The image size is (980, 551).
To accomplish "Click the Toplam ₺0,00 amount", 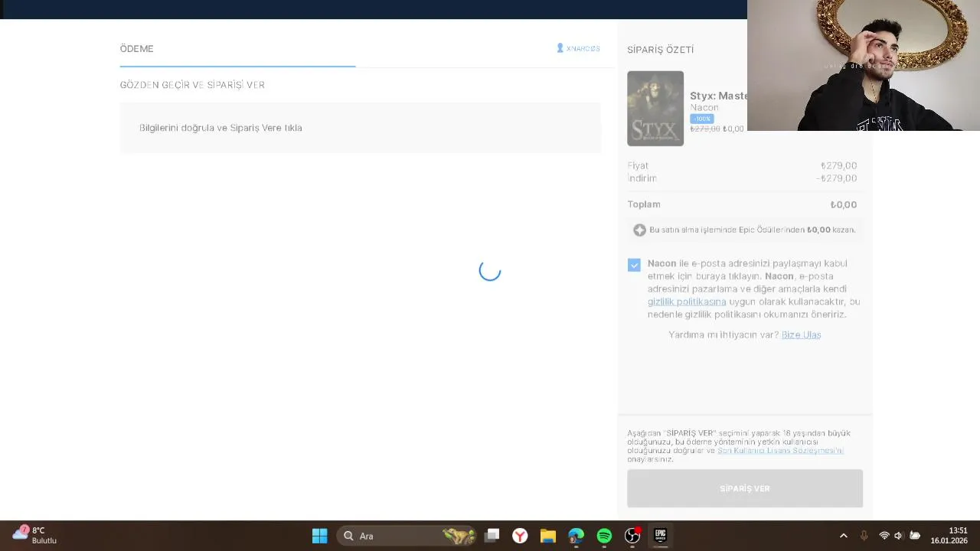I will tap(844, 204).
